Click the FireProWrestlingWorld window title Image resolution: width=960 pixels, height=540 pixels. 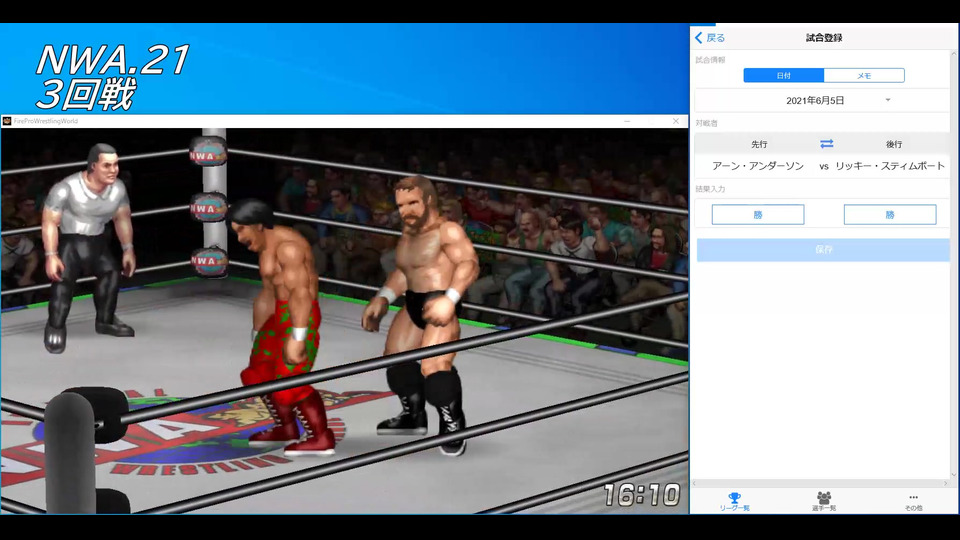pyautogui.click(x=46, y=121)
